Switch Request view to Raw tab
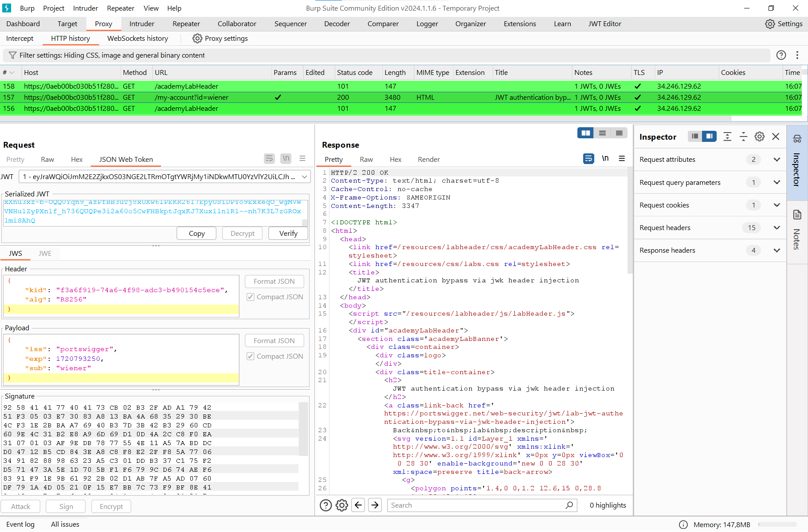 (47, 160)
